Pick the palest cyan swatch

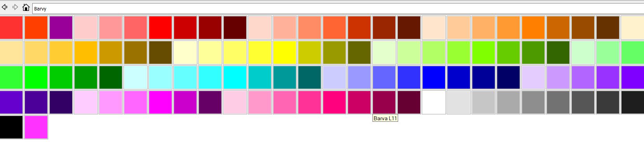coord(136,77)
